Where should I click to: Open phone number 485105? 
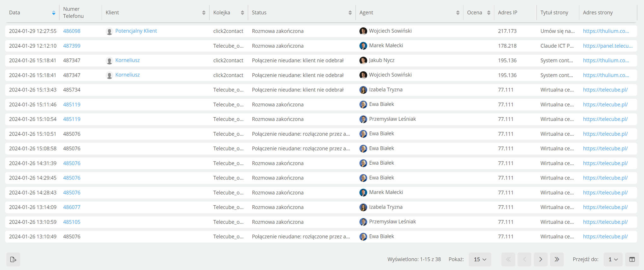(72, 222)
